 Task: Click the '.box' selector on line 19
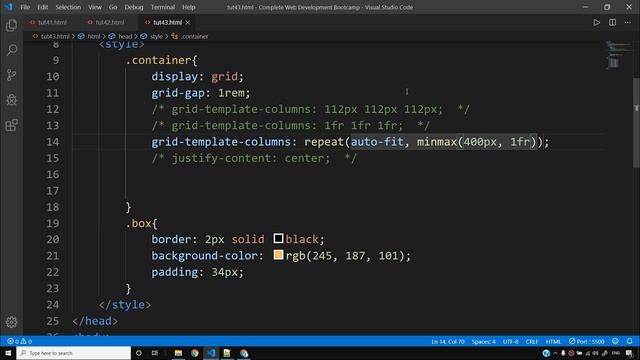click(139, 223)
